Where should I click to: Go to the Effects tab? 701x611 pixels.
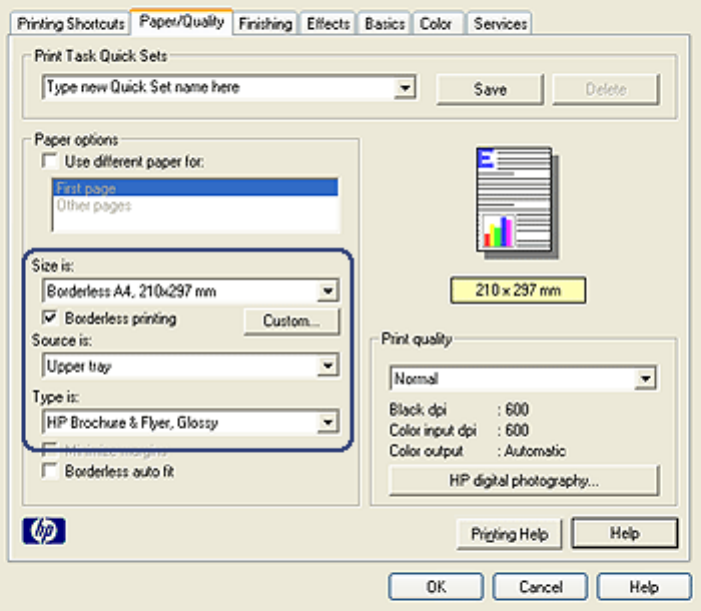[x=328, y=24]
